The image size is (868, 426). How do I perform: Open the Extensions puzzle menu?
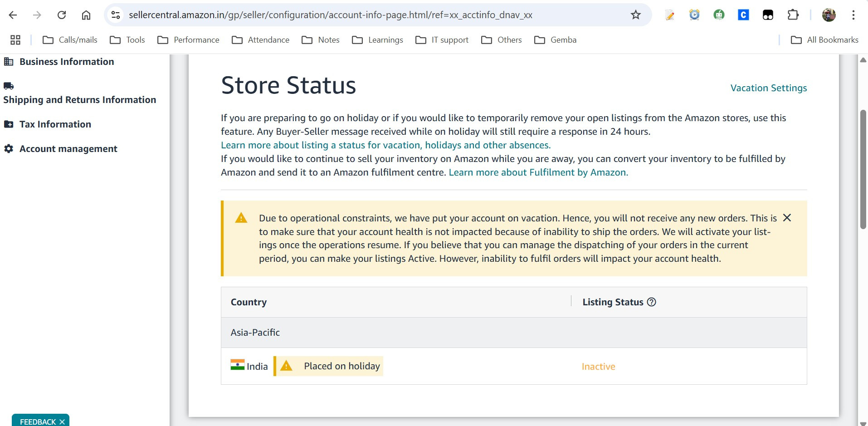click(x=793, y=15)
